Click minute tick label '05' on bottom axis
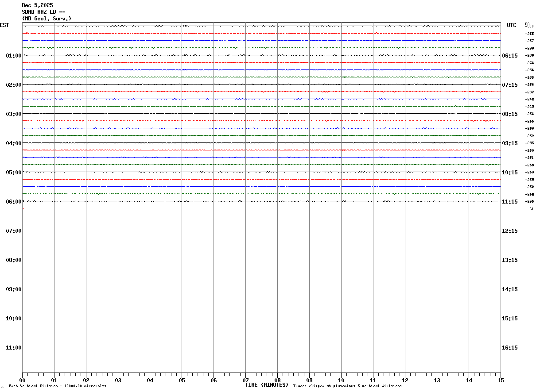Image resolution: width=536 pixels, height=392 pixels. [x=182, y=380]
